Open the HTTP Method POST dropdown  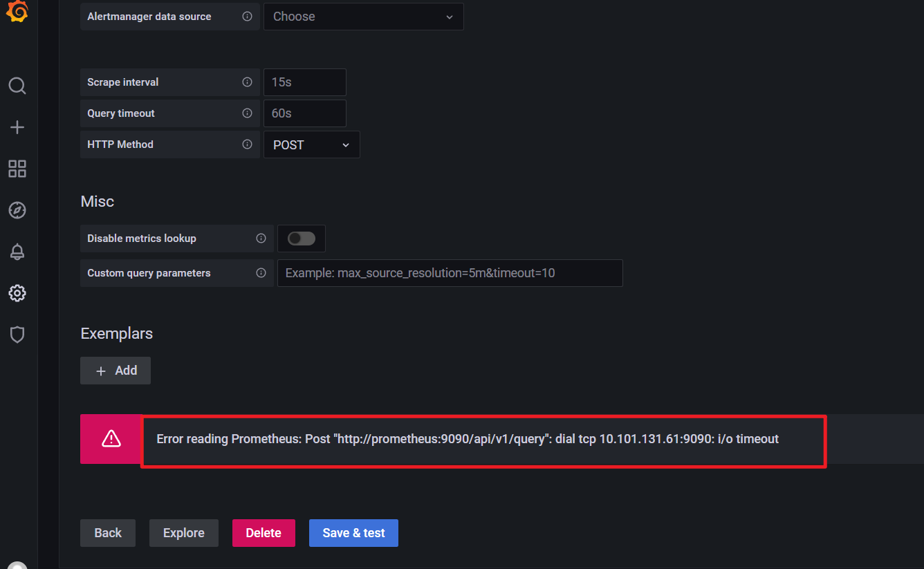pos(312,144)
